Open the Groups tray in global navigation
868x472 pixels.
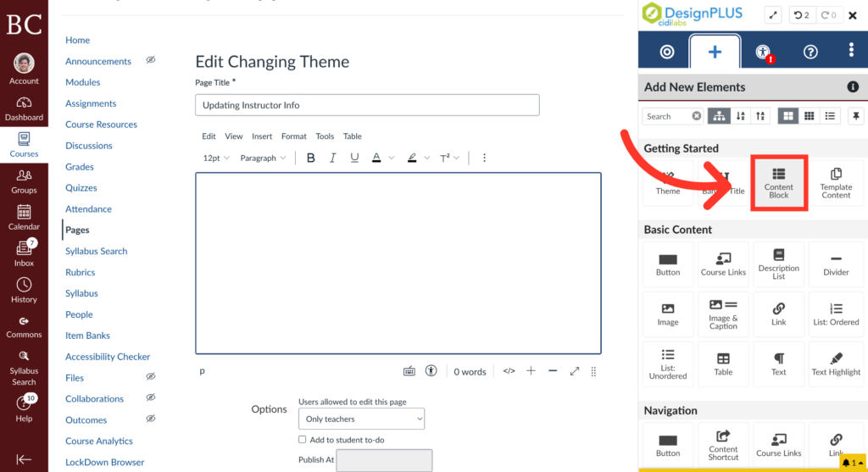pyautogui.click(x=24, y=182)
